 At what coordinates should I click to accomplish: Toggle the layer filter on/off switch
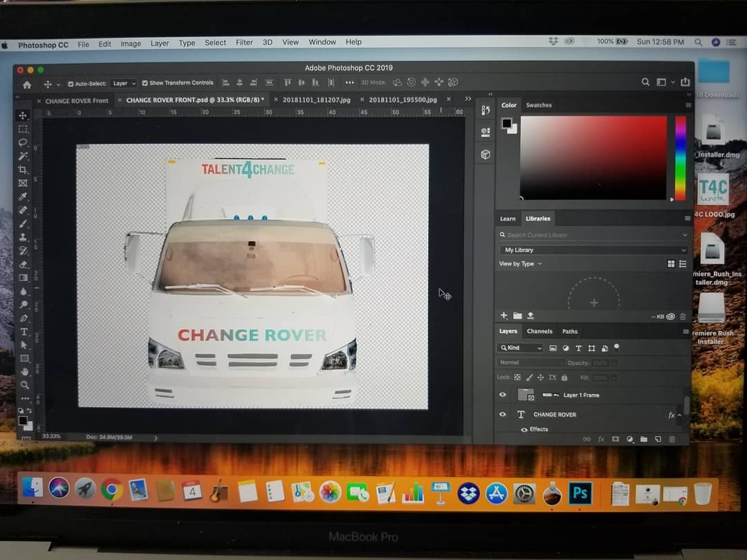(x=616, y=347)
